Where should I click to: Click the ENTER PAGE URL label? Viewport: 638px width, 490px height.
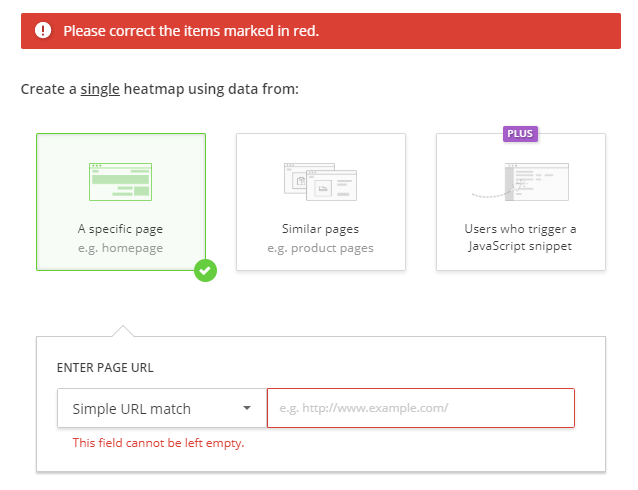tap(105, 367)
